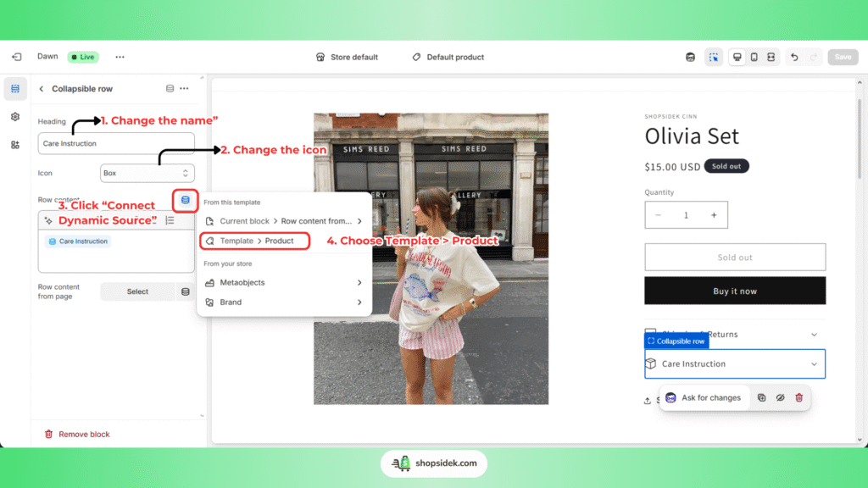The width and height of the screenshot is (868, 488).
Task: Open the Icon dropdown showing Box
Action: 147,173
